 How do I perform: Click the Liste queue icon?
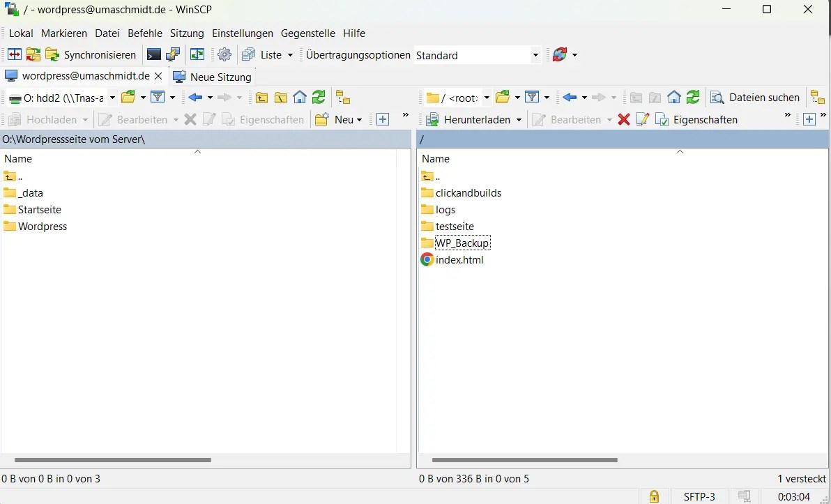(x=249, y=54)
